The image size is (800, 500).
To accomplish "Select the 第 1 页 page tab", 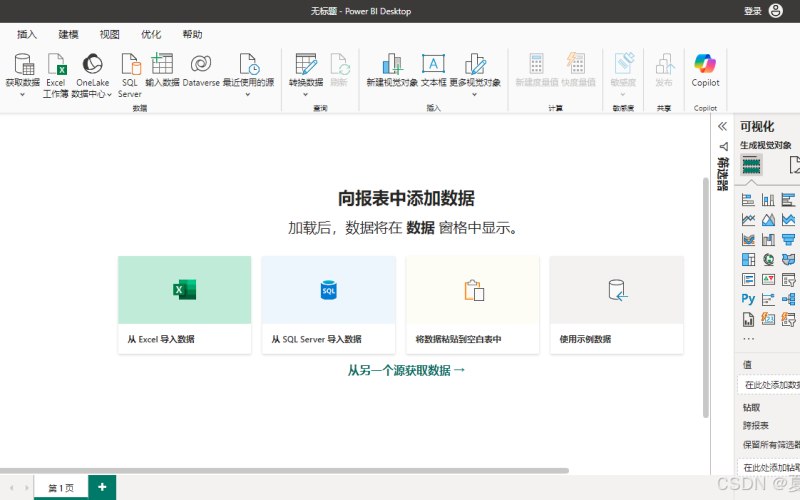I will click(61, 488).
